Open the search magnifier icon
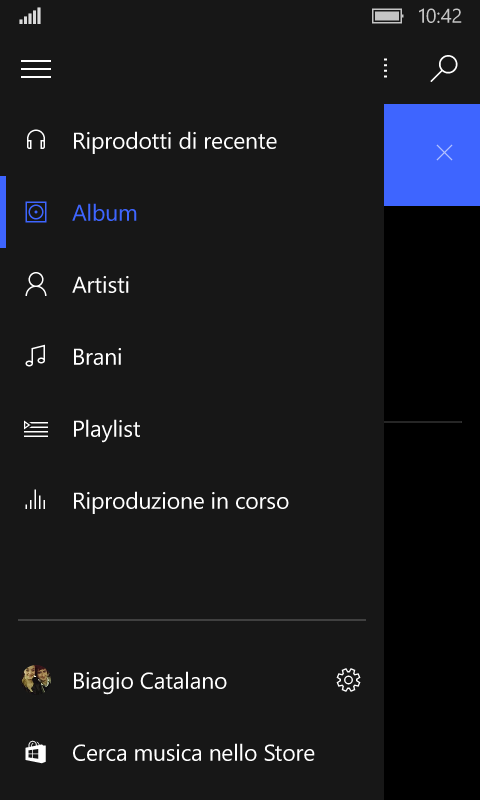The image size is (480, 800). [444, 68]
